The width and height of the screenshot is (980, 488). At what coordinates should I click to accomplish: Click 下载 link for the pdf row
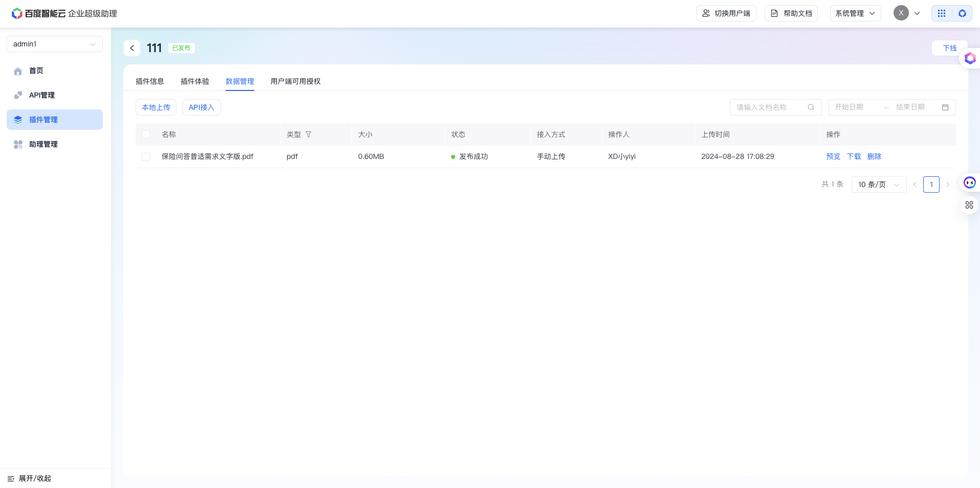click(x=854, y=156)
